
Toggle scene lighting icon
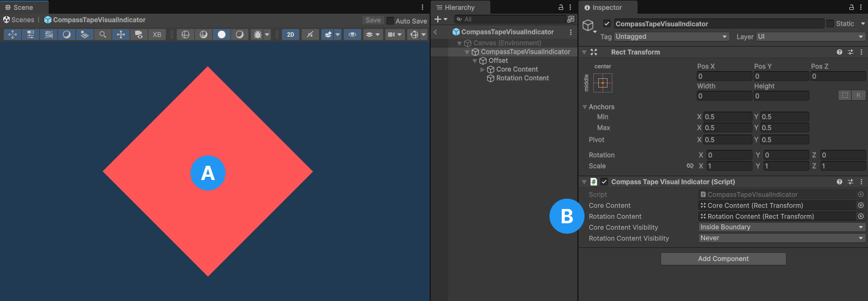pos(310,34)
